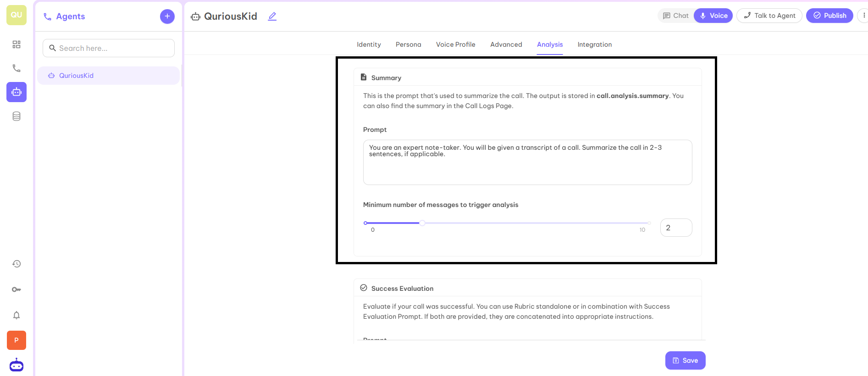Click the Search here input field
The image size is (868, 376).
coord(109,48)
